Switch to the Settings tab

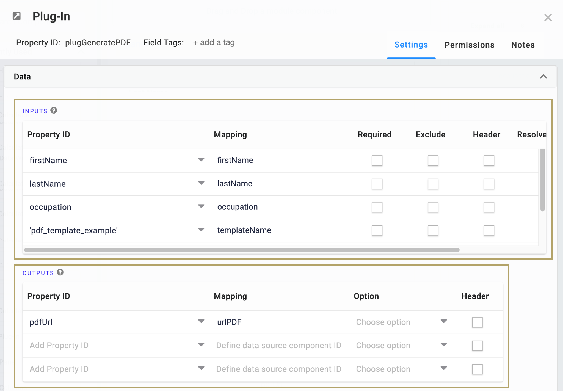pyautogui.click(x=411, y=45)
